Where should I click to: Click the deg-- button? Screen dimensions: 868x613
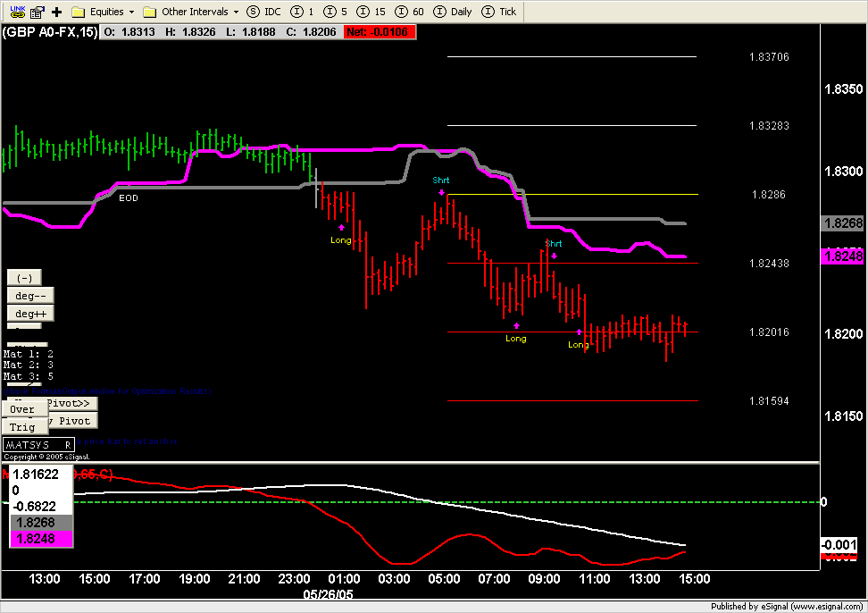[30, 296]
